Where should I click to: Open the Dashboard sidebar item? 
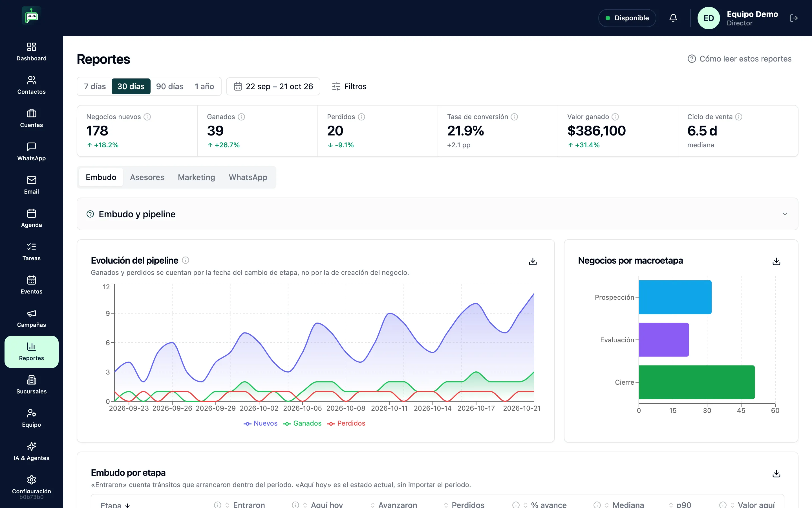point(32,52)
